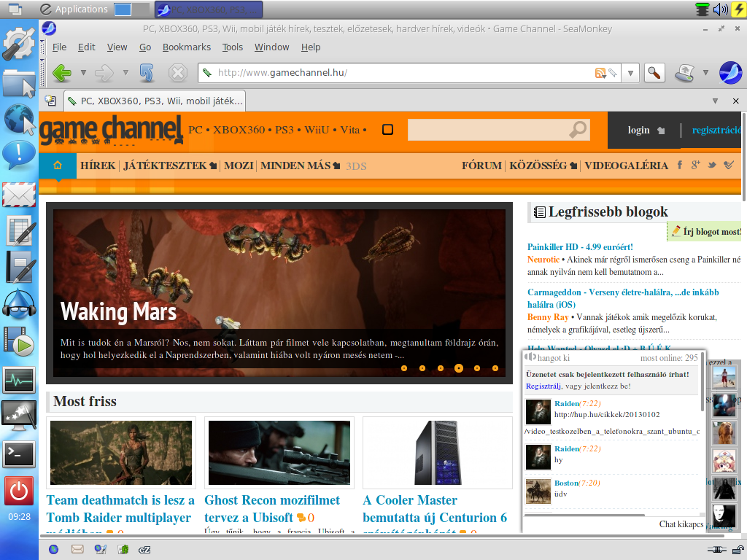The width and height of the screenshot is (747, 560).
Task: Toggle the checkbox next to Vita
Action: click(388, 130)
